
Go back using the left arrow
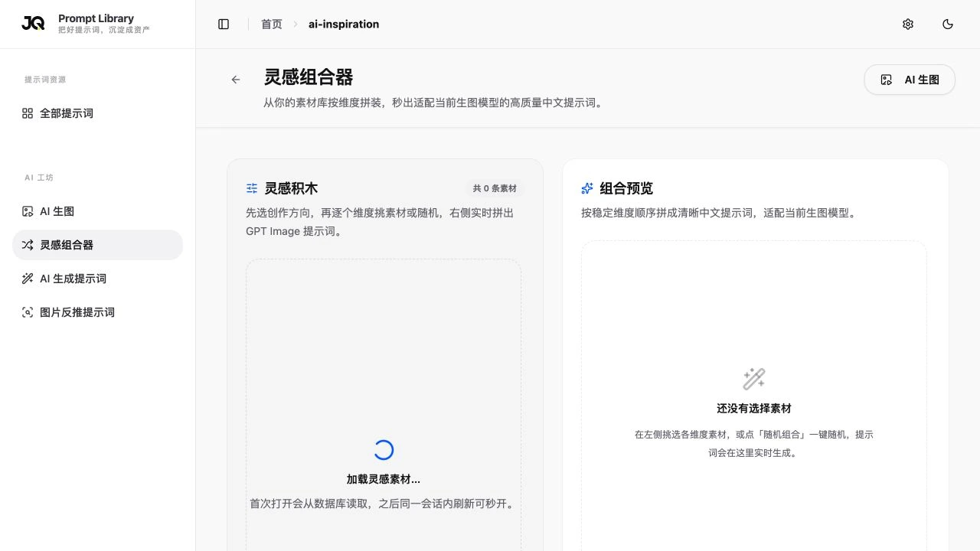tap(236, 80)
